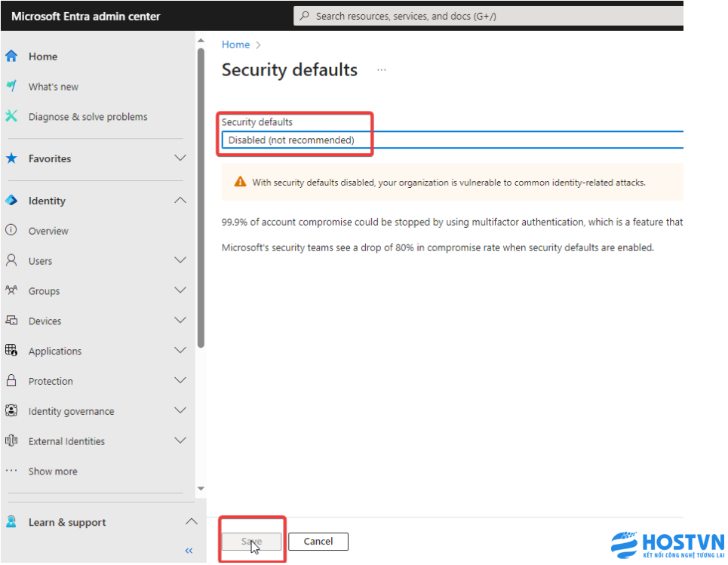Click the Cancel button
This screenshot has width=728, height=565.
[x=318, y=542]
